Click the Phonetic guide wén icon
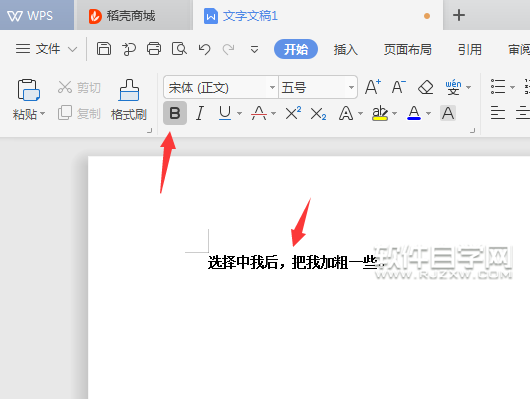 tap(453, 87)
